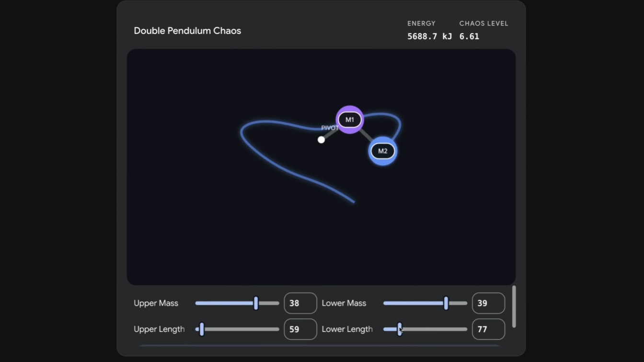
Task: Click the Upper Length value field showing 59
Action: pyautogui.click(x=300, y=329)
